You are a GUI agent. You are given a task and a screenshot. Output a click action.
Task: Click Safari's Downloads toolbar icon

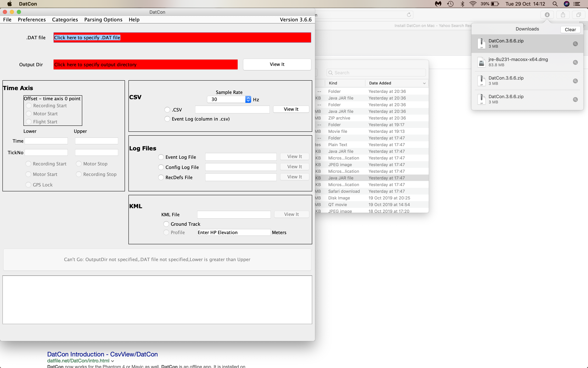[x=547, y=15]
